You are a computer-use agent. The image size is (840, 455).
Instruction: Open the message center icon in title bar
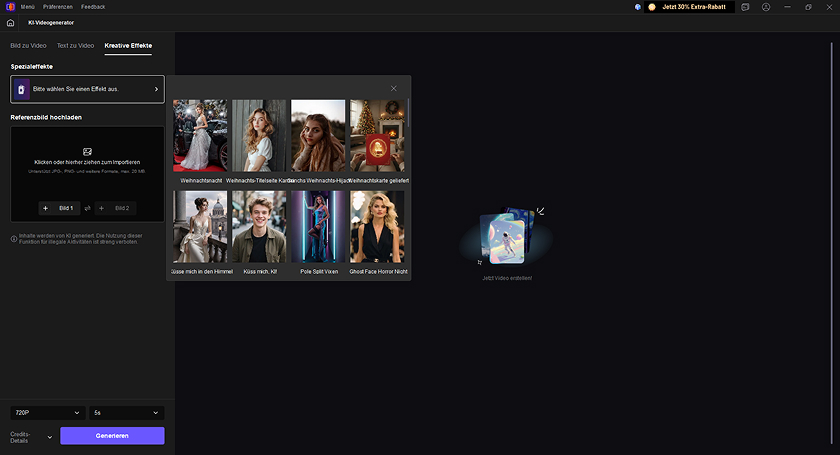coord(745,6)
